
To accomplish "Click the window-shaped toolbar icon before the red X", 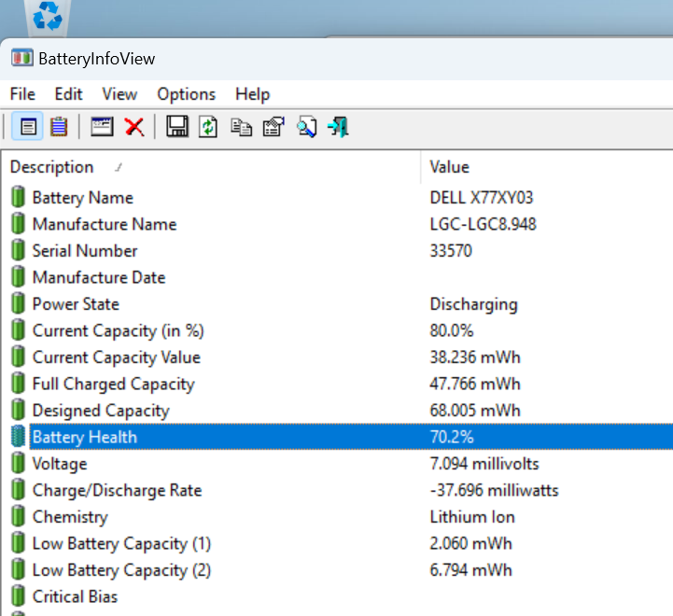I will 102,127.
